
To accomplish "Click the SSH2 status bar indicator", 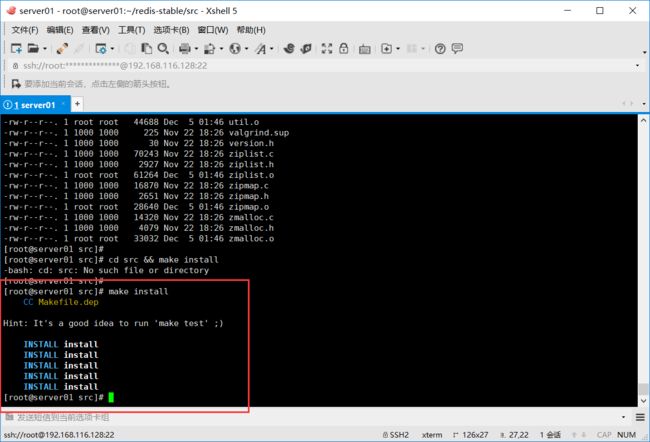I will coord(395,435).
